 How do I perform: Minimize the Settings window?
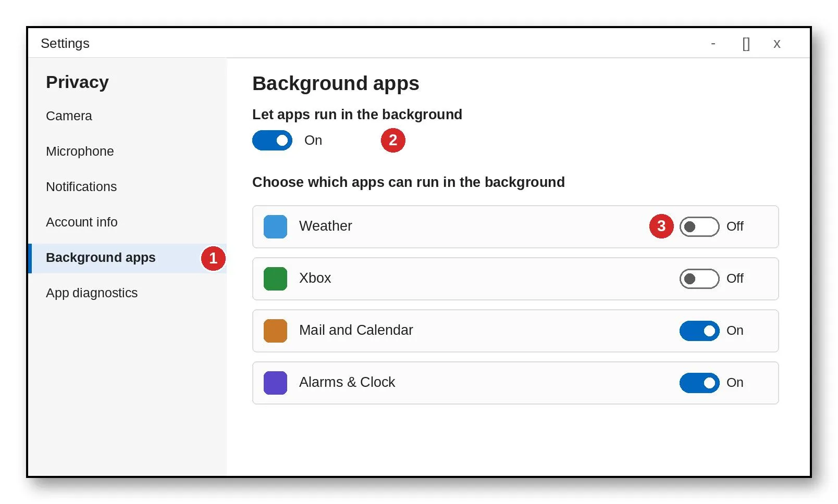tap(713, 44)
